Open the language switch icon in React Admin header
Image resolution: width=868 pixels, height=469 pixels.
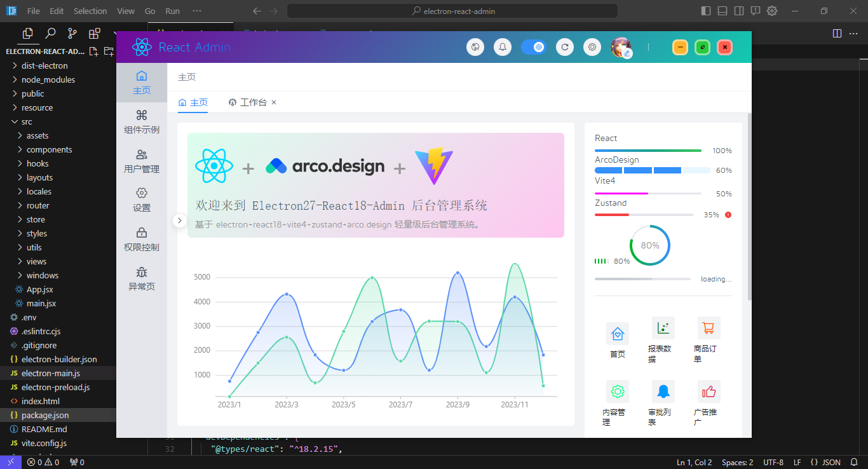pyautogui.click(x=475, y=47)
